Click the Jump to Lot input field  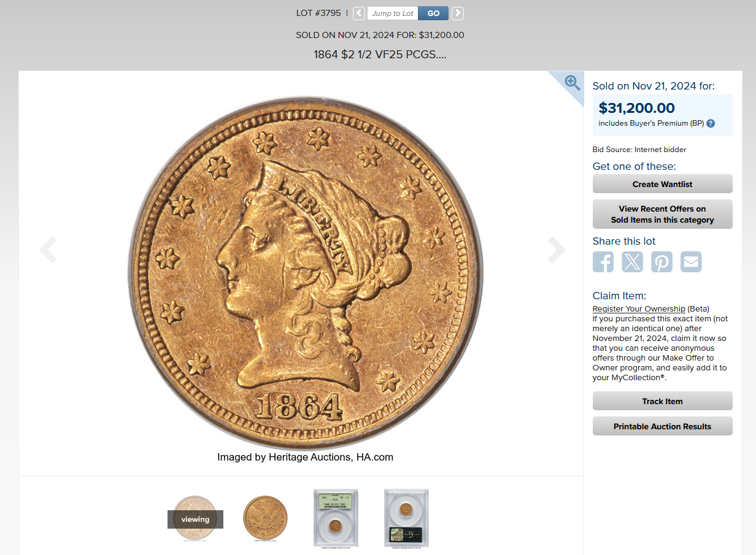[x=393, y=13]
